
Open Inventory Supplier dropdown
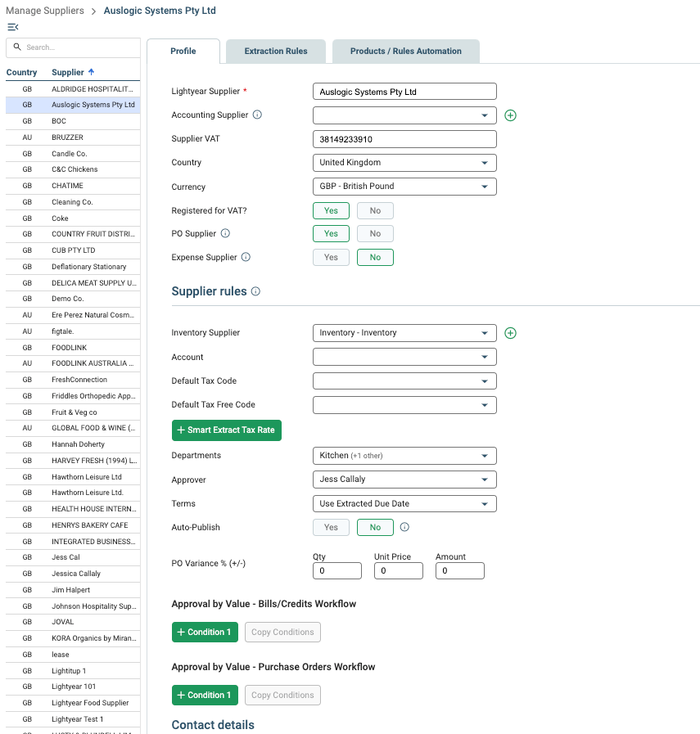tap(404, 333)
